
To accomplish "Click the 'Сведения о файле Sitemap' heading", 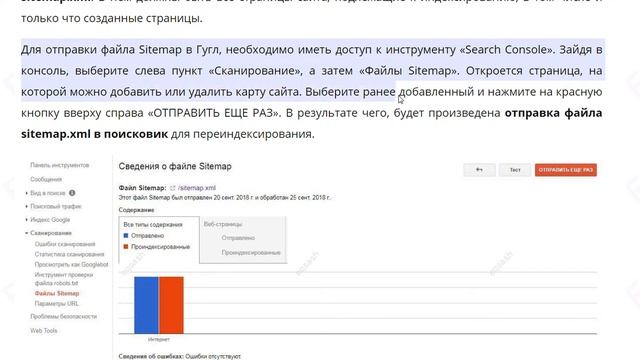I will (x=175, y=167).
